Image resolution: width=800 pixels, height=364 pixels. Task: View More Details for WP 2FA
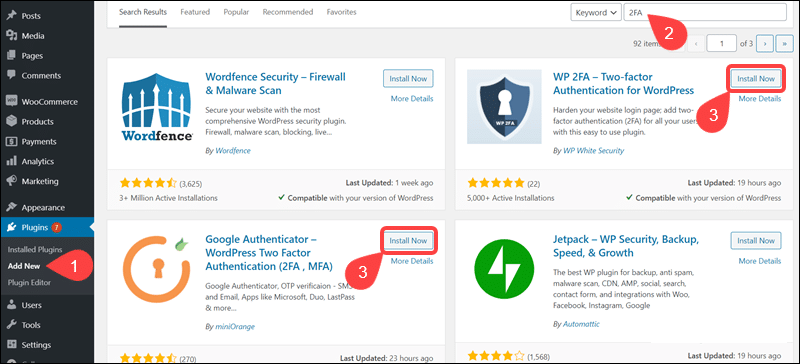coord(760,99)
